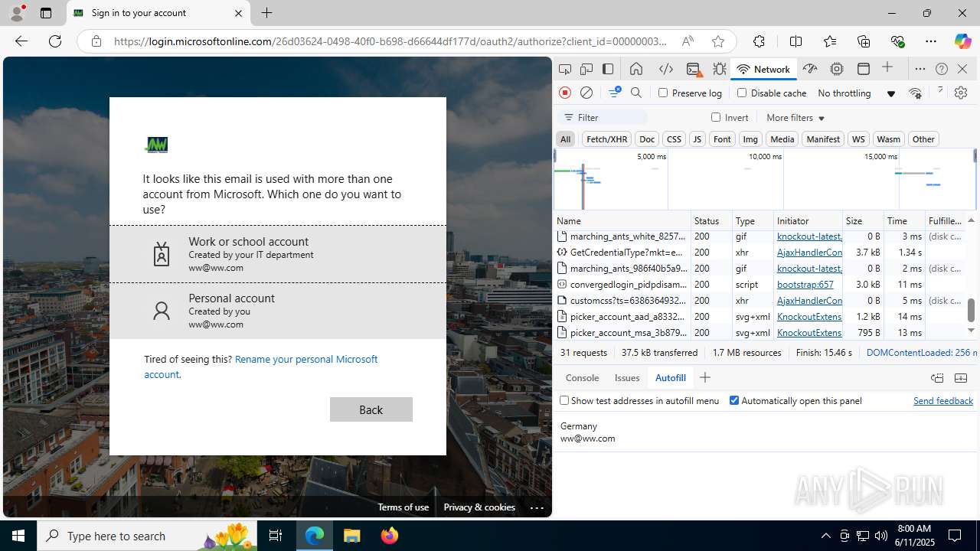
Task: Open the Sources debugger bug icon
Action: coord(720,69)
